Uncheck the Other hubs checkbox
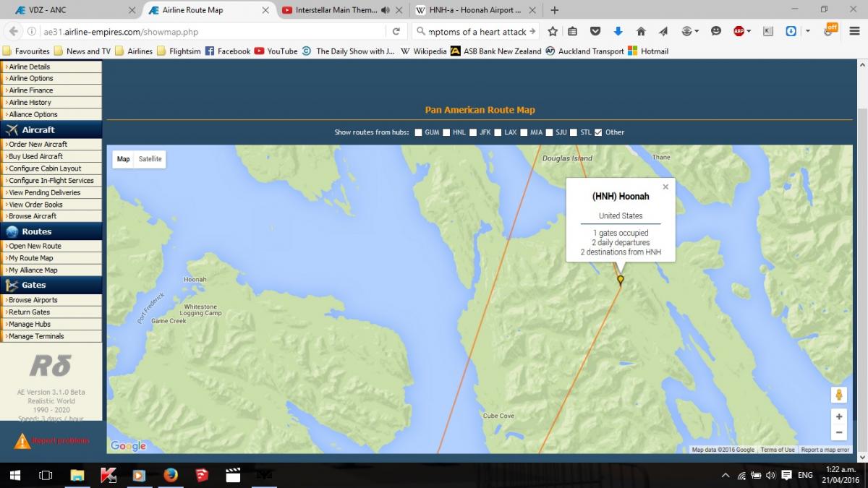868x488 pixels. click(x=598, y=132)
